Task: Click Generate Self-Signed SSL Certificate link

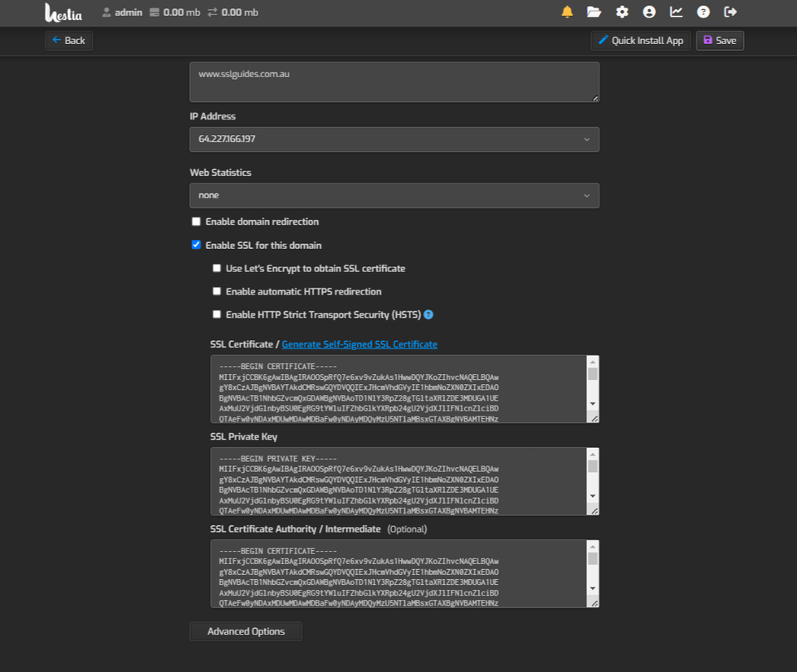Action: [359, 343]
